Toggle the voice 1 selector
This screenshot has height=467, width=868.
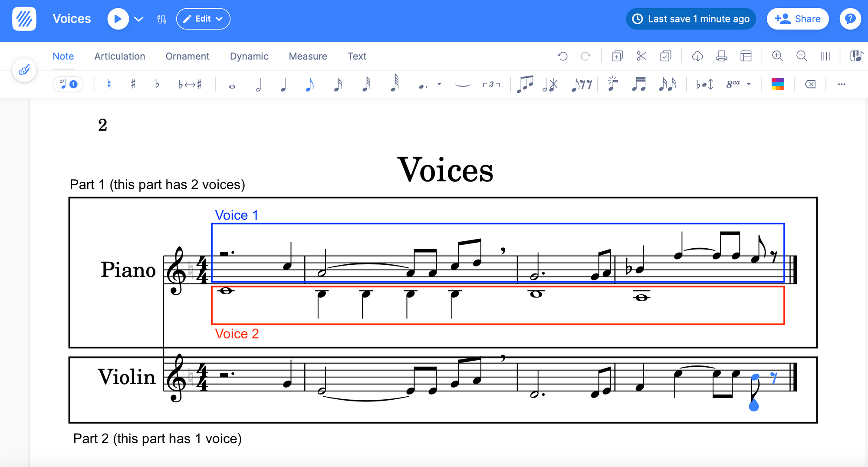tap(68, 84)
